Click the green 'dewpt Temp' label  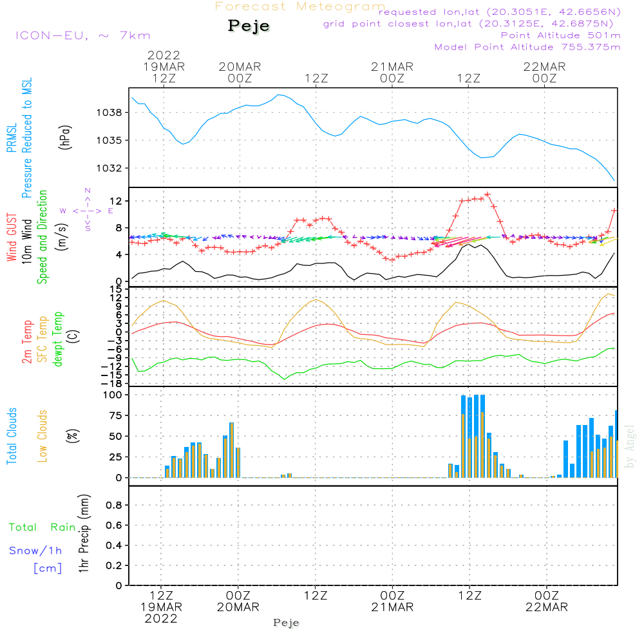[57, 339]
